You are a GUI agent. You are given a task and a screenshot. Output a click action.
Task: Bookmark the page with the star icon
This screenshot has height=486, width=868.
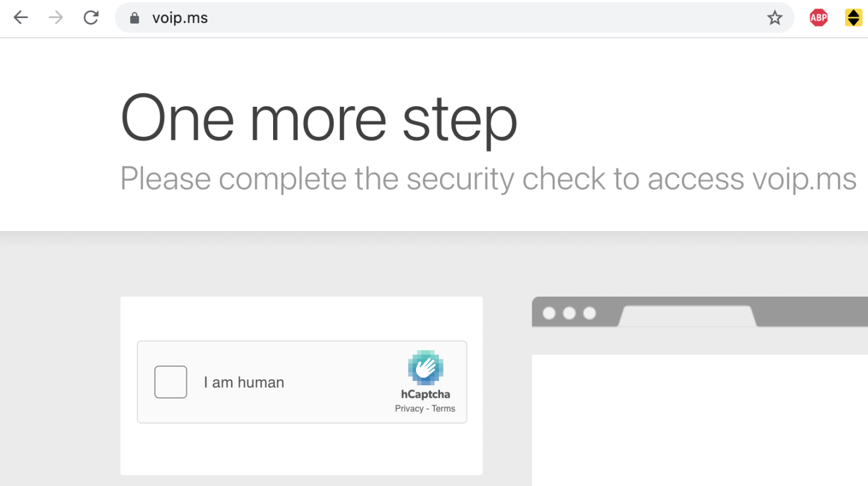pos(775,17)
